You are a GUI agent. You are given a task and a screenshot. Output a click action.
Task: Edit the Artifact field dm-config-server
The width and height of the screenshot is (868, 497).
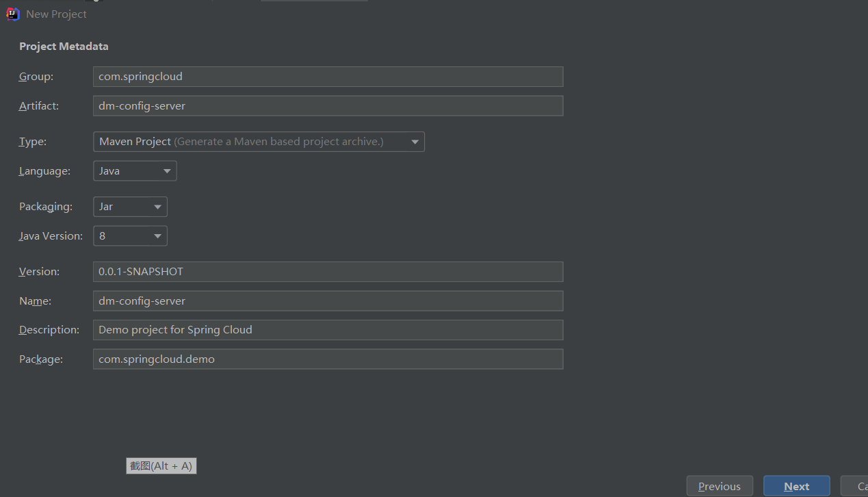coord(328,106)
